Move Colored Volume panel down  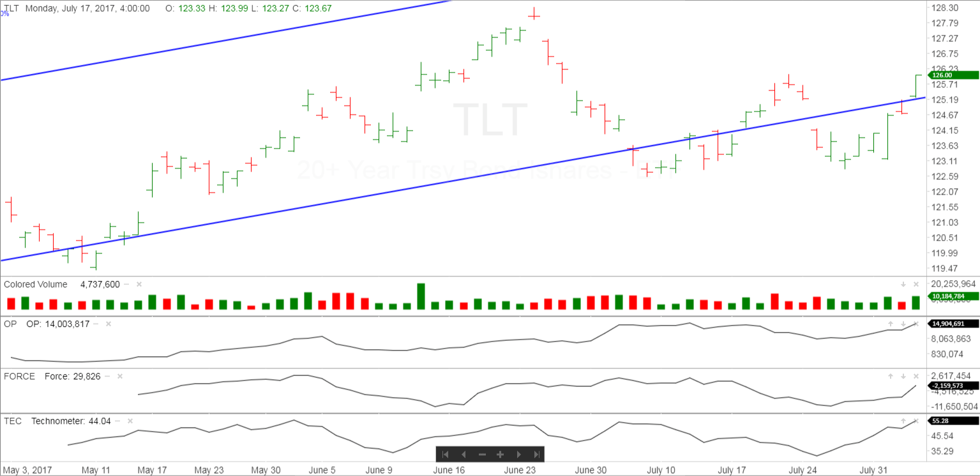pyautogui.click(x=903, y=284)
